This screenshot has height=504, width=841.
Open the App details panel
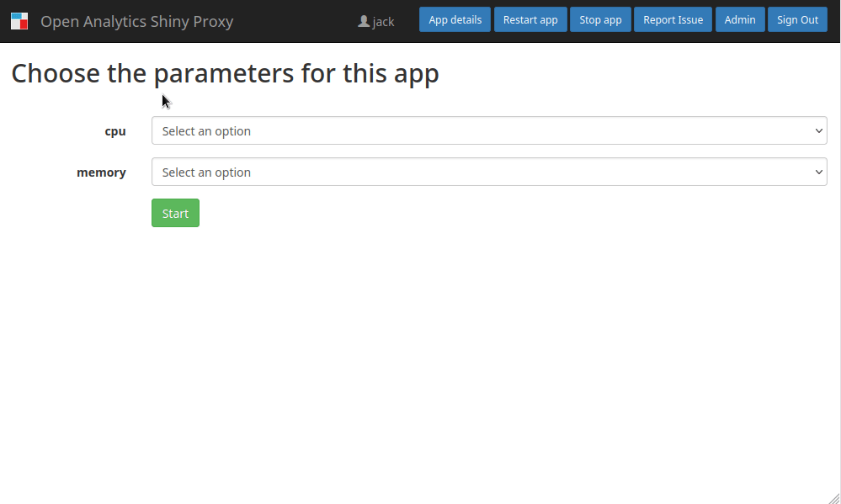[455, 20]
